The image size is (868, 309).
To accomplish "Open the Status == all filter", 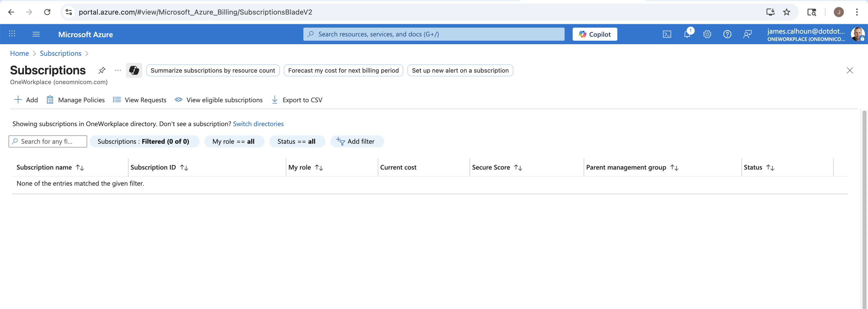I will pos(297,141).
